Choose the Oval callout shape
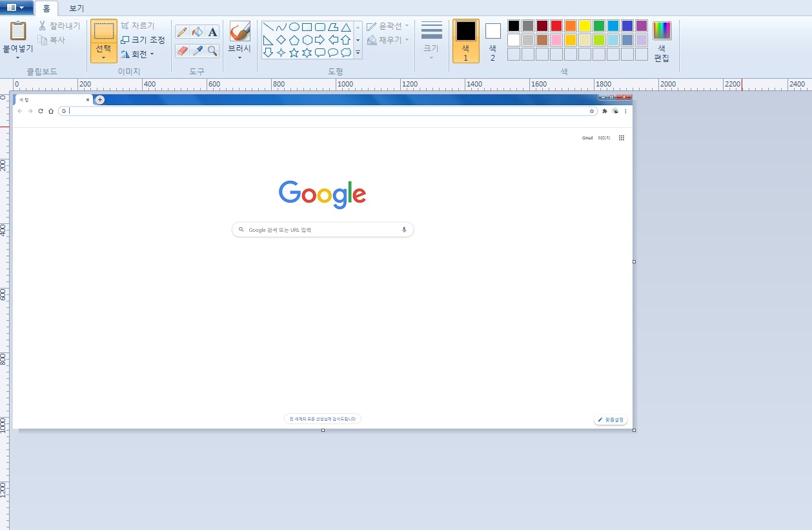Viewport: 812px width, 530px height. (x=333, y=53)
